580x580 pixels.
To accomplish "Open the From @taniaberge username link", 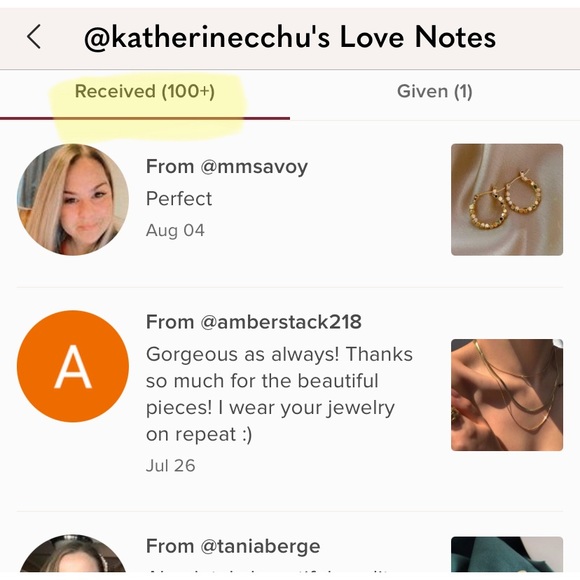I will [x=233, y=546].
